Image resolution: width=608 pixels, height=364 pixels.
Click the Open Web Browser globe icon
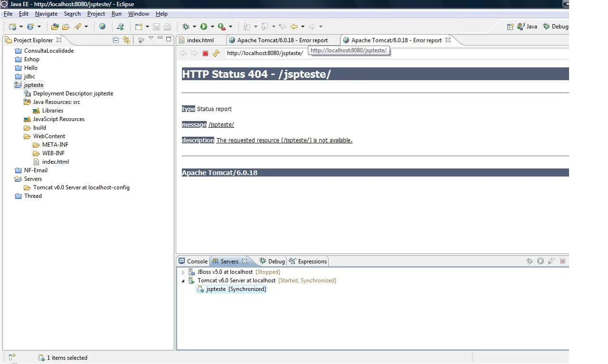pyautogui.click(x=102, y=27)
